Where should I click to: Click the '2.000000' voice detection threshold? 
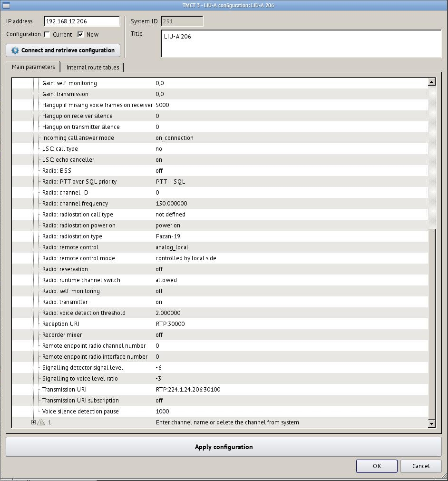click(168, 313)
